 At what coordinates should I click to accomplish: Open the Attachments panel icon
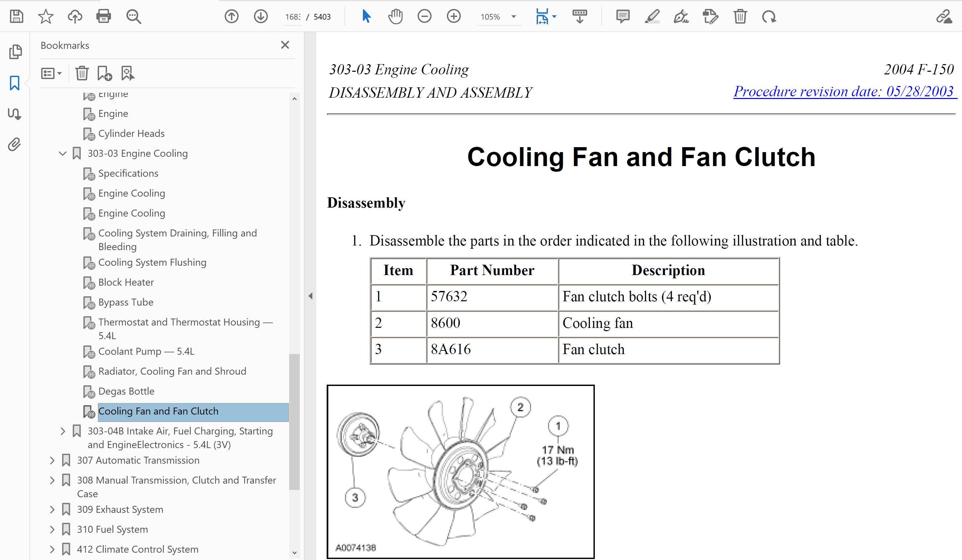click(15, 144)
